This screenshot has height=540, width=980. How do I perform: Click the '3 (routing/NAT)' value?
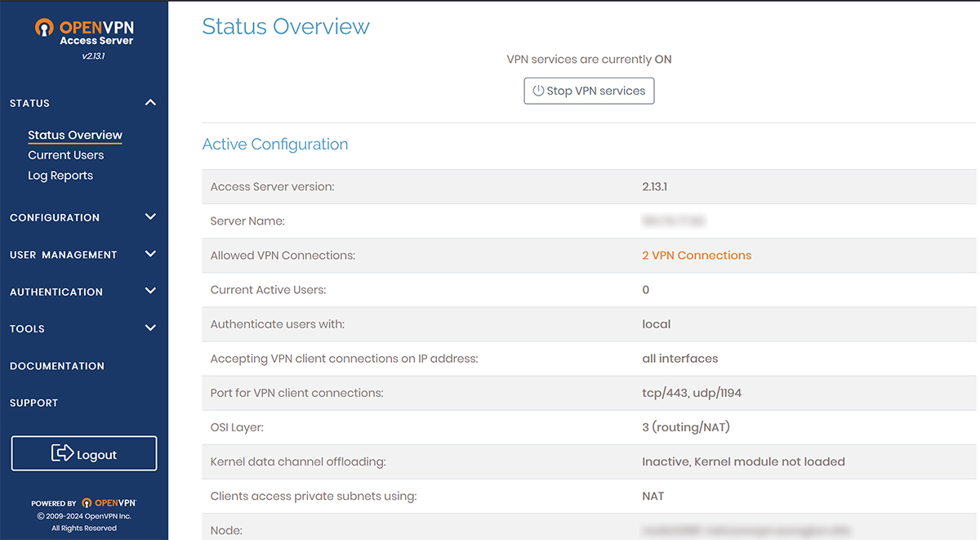tap(686, 427)
